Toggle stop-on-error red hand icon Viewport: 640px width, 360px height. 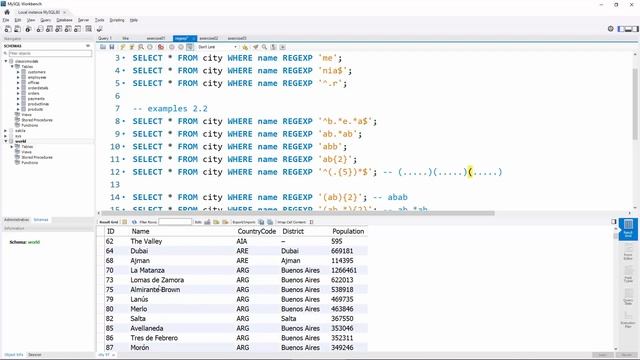[161, 47]
